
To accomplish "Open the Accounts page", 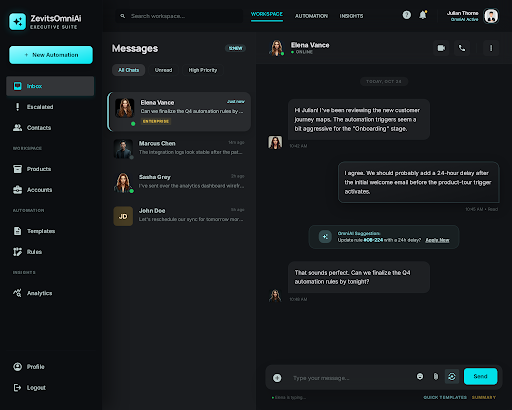I will (x=50, y=190).
